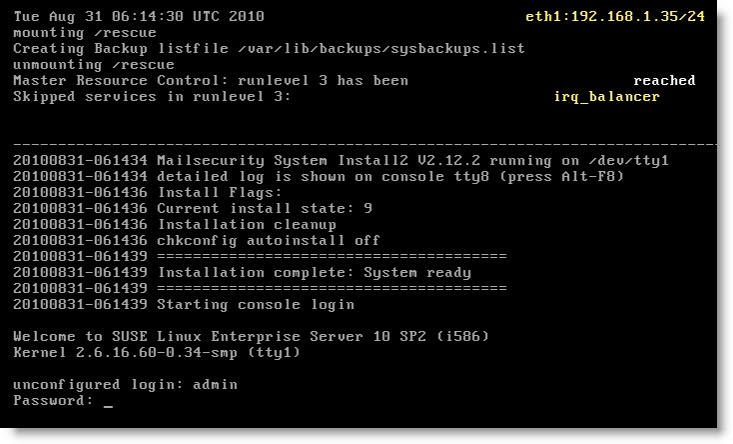Click the 'unmounting /rescue' line
Screen dimensions: 733x444
pyautogui.click(x=93, y=65)
